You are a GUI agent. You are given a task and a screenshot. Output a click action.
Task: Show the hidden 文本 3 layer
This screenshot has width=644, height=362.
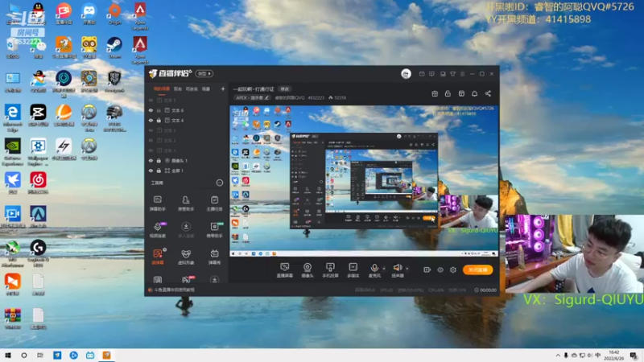tap(151, 130)
